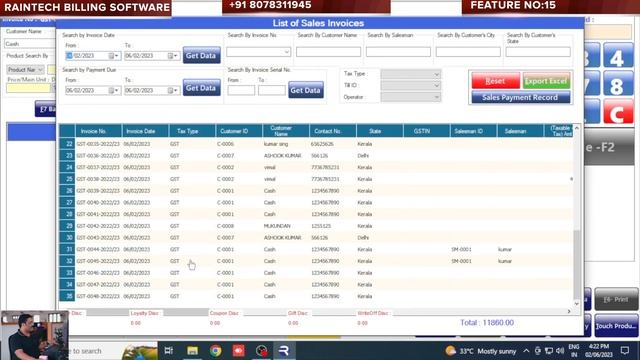Tap keypad number 8 in billing window
This screenshot has width=640, height=360.
(618, 84)
